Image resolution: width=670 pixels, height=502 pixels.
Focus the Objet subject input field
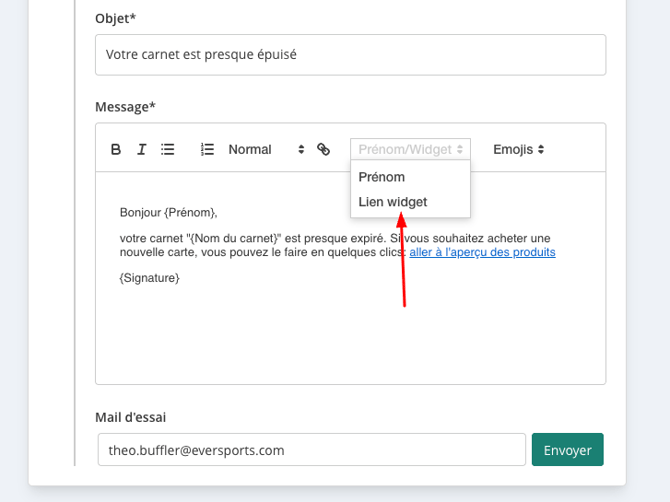point(350,55)
